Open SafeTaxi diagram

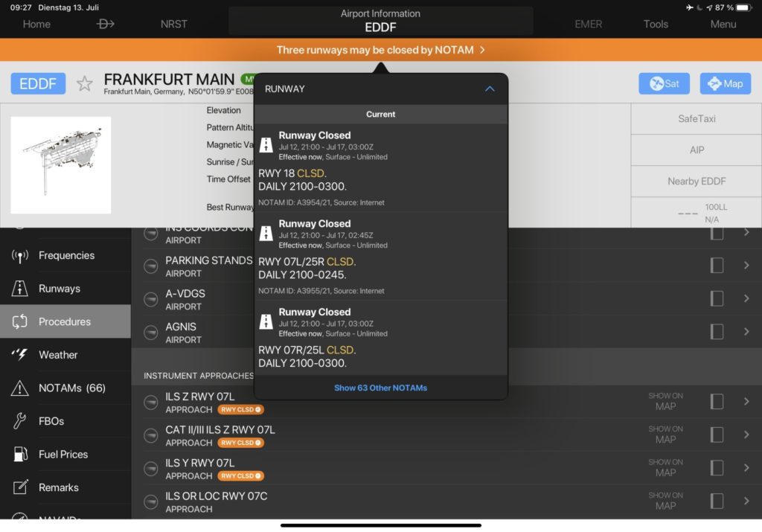(x=697, y=118)
